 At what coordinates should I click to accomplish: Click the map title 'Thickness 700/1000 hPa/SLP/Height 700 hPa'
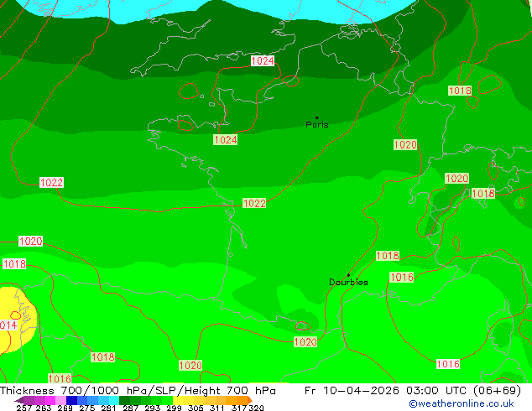pos(138,391)
